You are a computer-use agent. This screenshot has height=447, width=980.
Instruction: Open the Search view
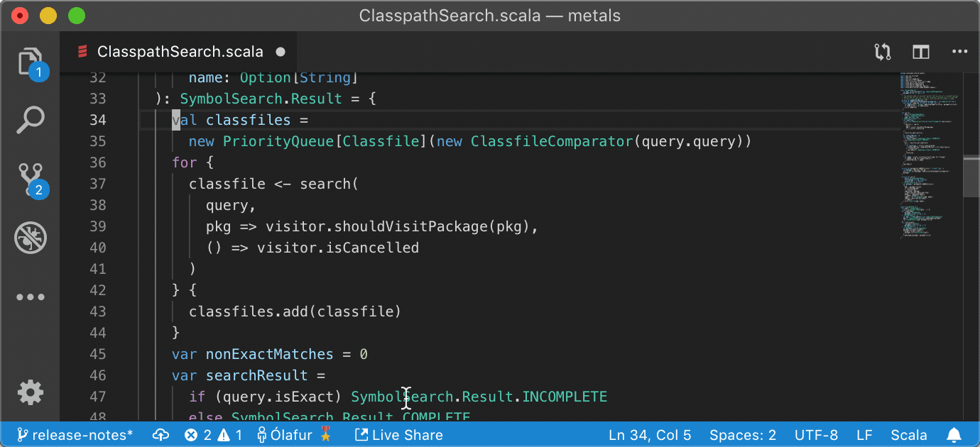(x=31, y=120)
